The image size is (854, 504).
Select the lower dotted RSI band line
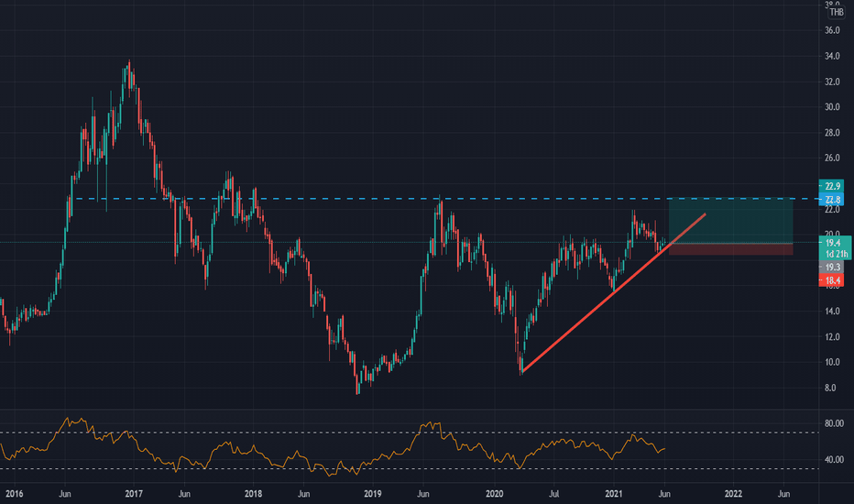pyautogui.click(x=409, y=468)
